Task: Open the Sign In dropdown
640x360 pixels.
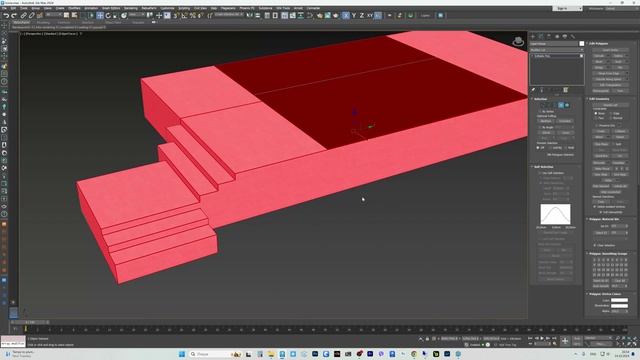Action: pos(567,8)
